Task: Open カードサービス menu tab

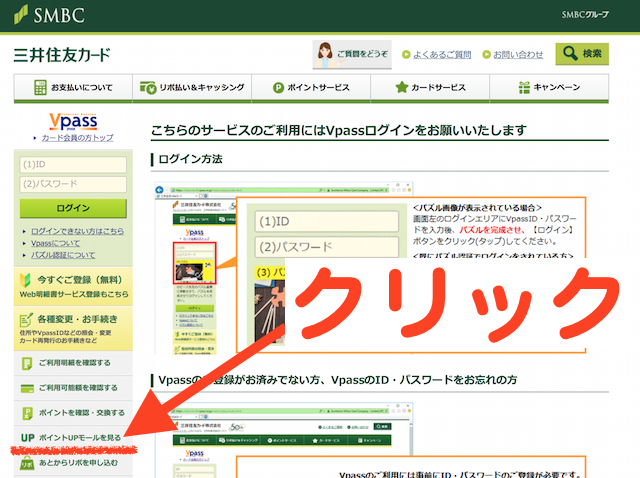Action: pos(430,88)
